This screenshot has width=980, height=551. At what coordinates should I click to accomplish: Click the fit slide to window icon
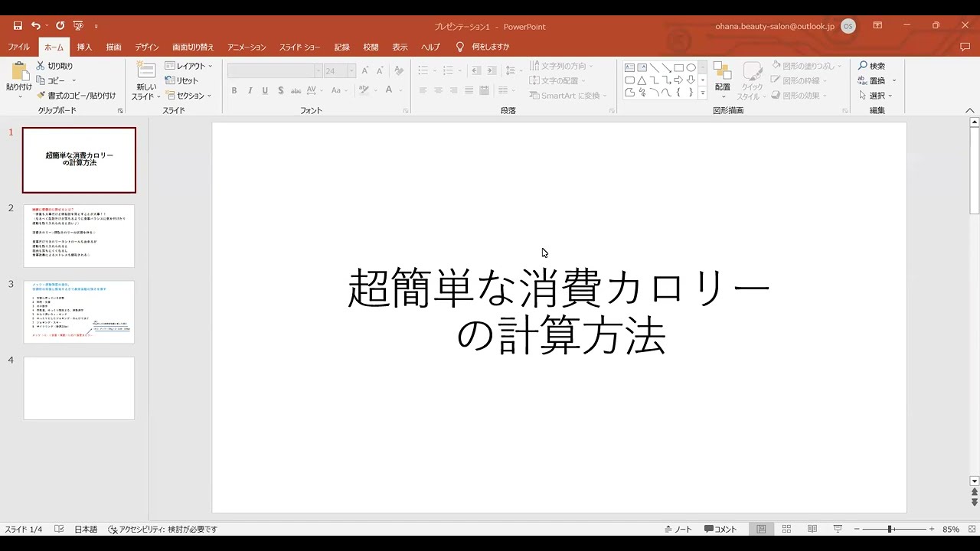(972, 529)
